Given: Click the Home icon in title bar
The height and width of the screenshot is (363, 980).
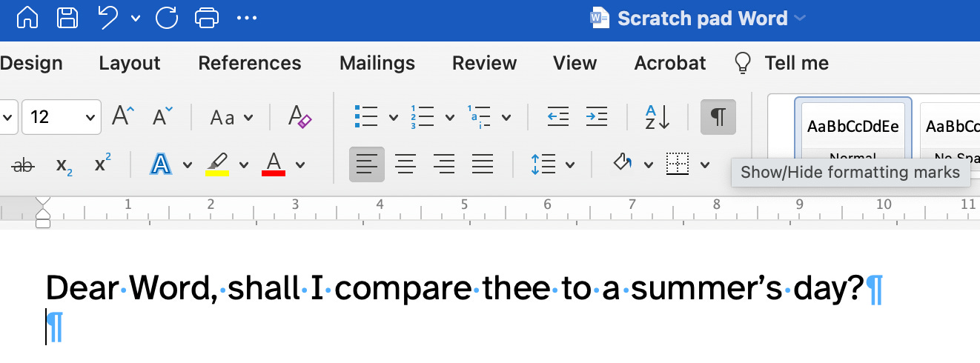Looking at the screenshot, I should click(27, 18).
